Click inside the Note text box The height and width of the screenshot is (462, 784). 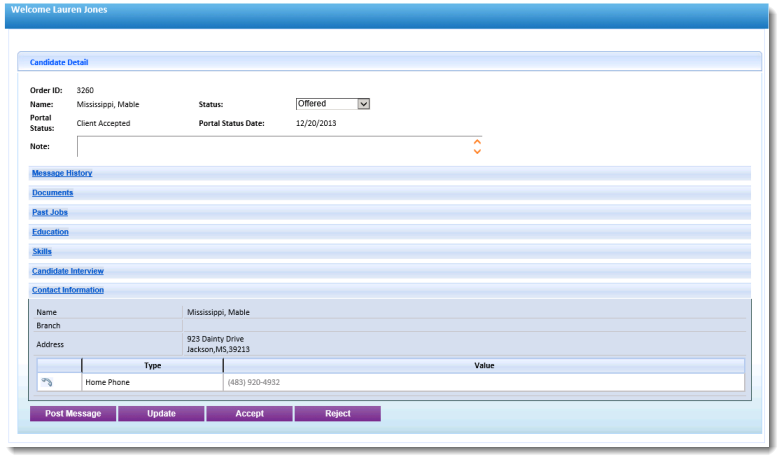click(x=272, y=147)
